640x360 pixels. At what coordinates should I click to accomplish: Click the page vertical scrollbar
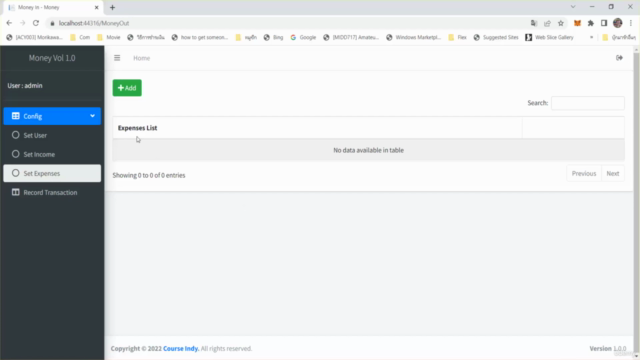click(x=636, y=202)
